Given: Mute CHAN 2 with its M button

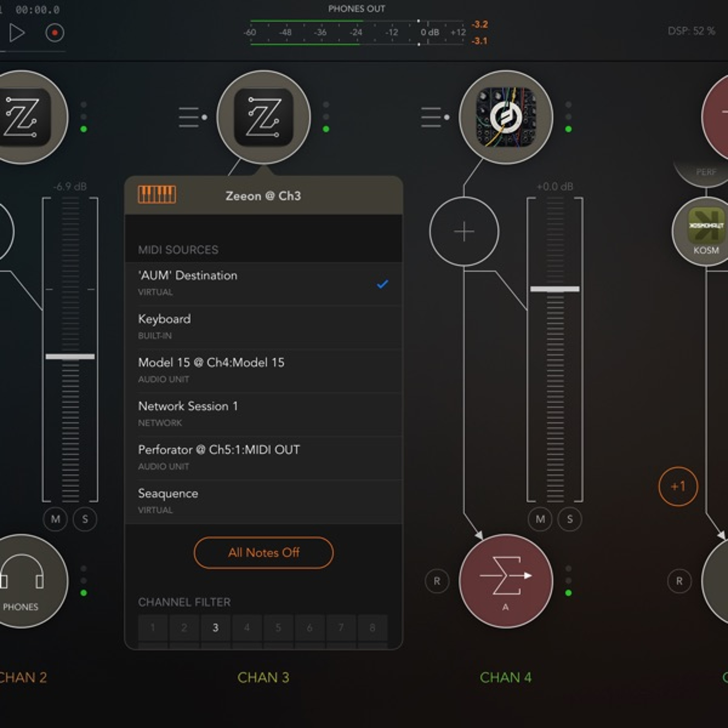Looking at the screenshot, I should pyautogui.click(x=55, y=519).
